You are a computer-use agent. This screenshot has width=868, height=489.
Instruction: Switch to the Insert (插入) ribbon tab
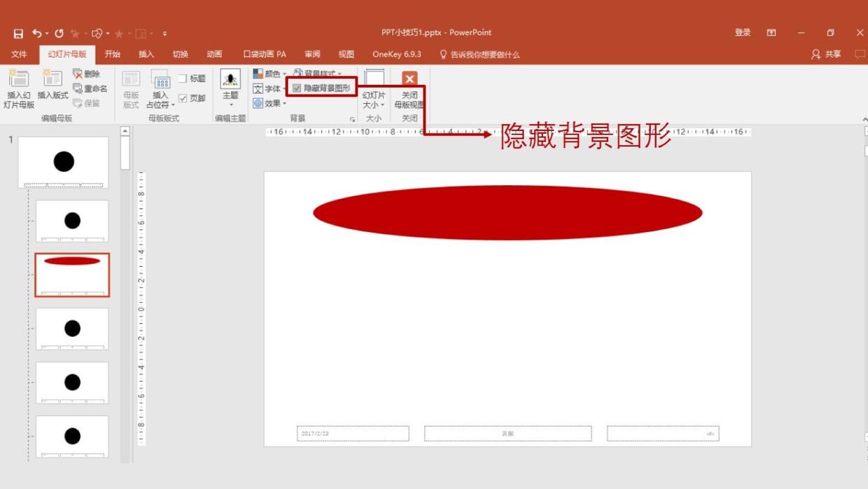146,54
